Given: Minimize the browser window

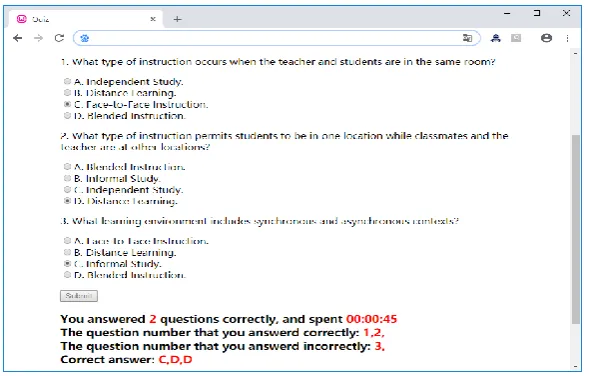Looking at the screenshot, I should pyautogui.click(x=507, y=14).
